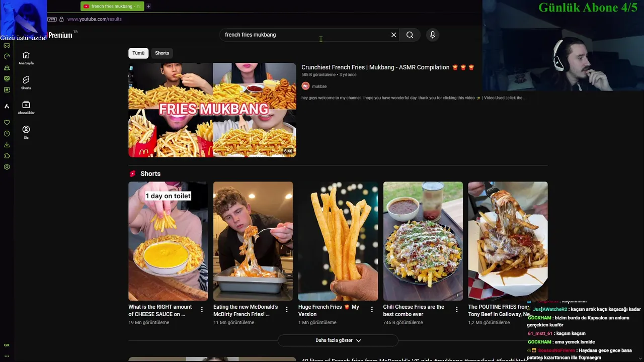Open What is the RIGHT amount of CHEESE SAUCE short title
Screen dimensions: 644x362
click(160, 311)
